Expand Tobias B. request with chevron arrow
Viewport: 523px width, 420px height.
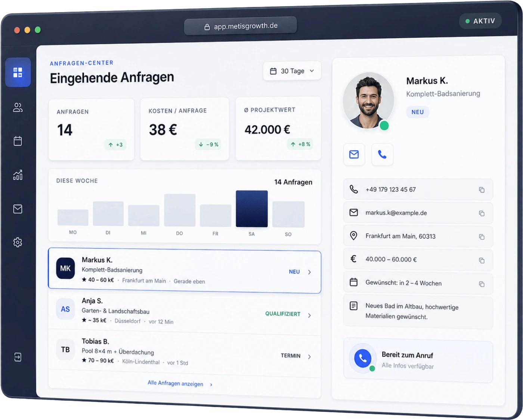pos(309,357)
